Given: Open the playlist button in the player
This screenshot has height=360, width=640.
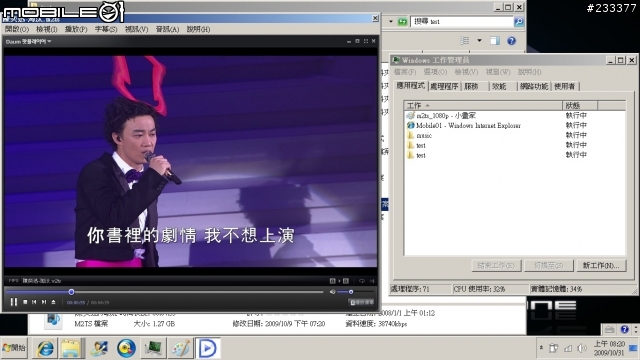Looking at the screenshot, I should (362, 302).
